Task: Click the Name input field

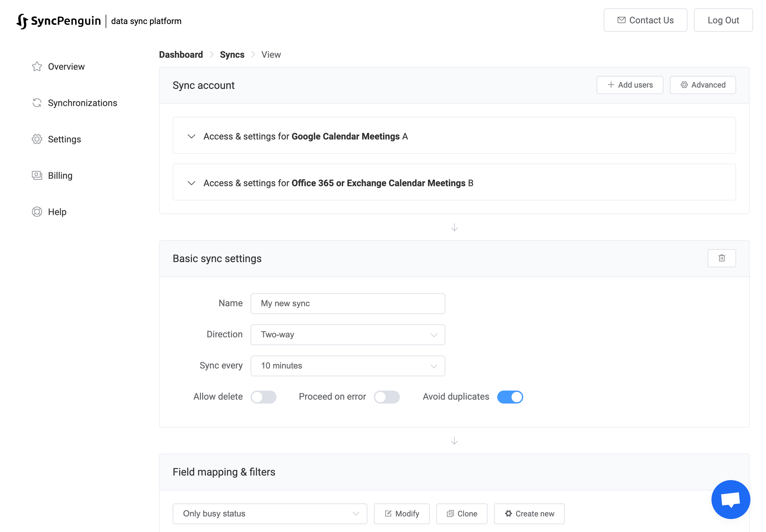Action: (348, 303)
